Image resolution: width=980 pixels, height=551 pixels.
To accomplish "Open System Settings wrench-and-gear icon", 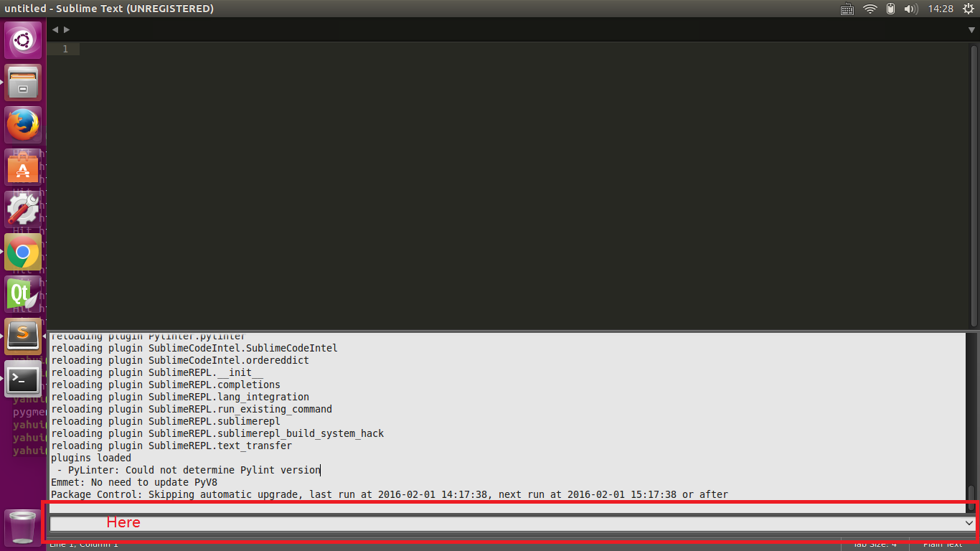I will click(24, 209).
